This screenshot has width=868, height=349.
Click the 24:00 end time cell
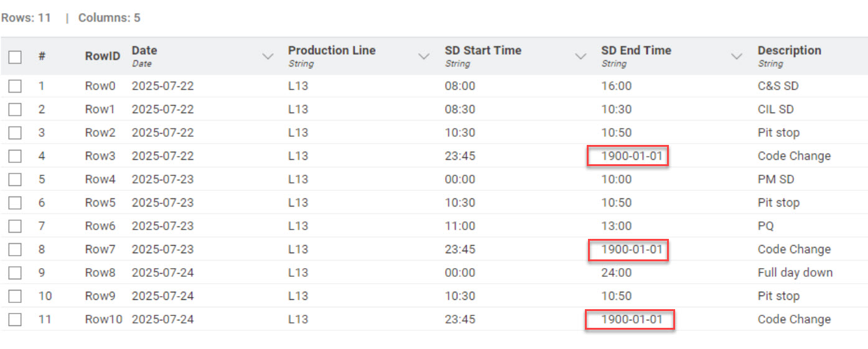point(616,272)
